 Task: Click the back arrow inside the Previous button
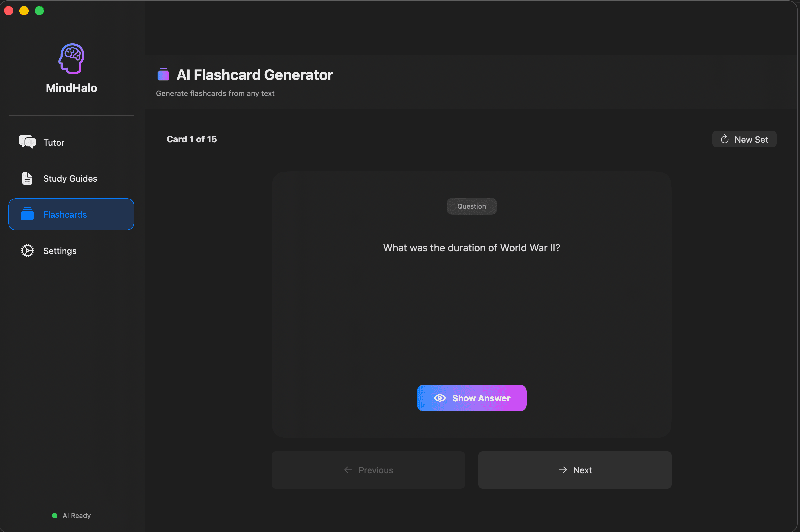pyautogui.click(x=348, y=470)
